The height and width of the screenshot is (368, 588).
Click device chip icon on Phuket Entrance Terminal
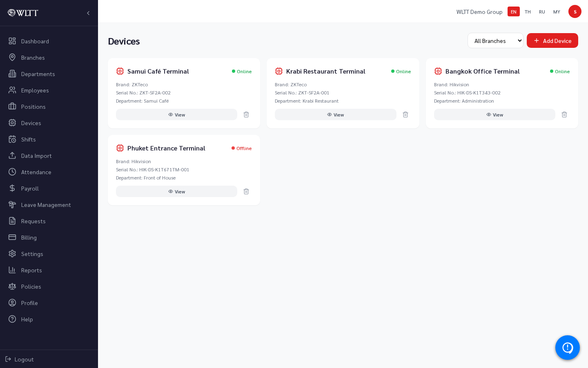coord(120,148)
